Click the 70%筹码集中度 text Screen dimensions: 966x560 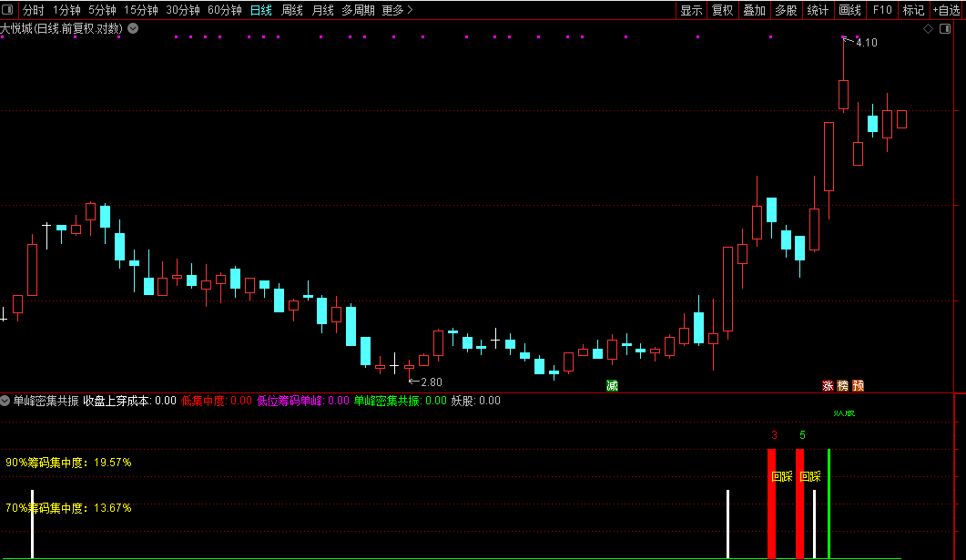tap(68, 508)
